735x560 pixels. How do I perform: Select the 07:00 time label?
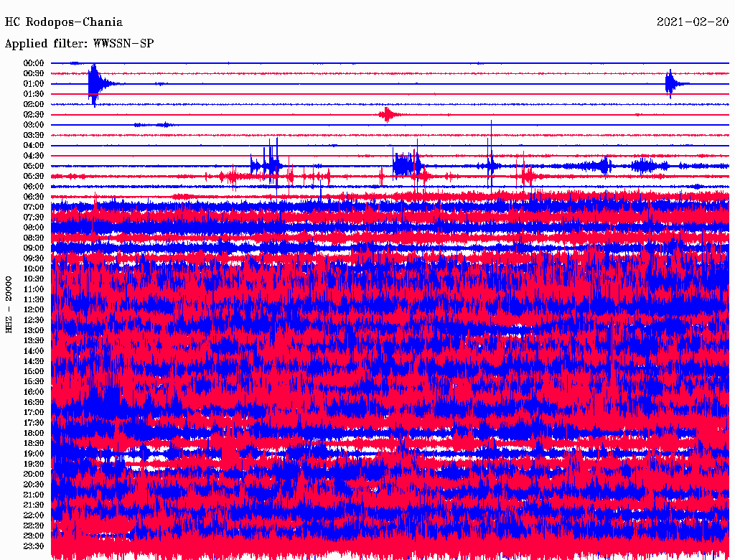click(x=34, y=207)
